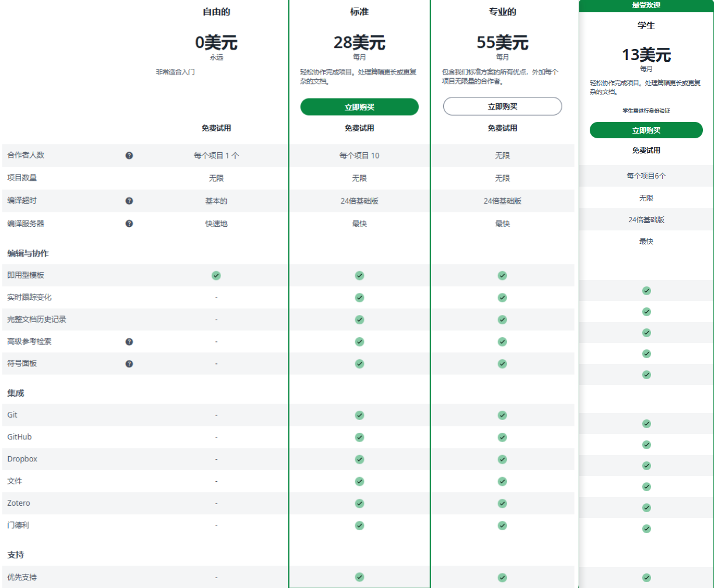Open the 高级参考检索 help tooltip icon
714x588 pixels.
click(129, 341)
